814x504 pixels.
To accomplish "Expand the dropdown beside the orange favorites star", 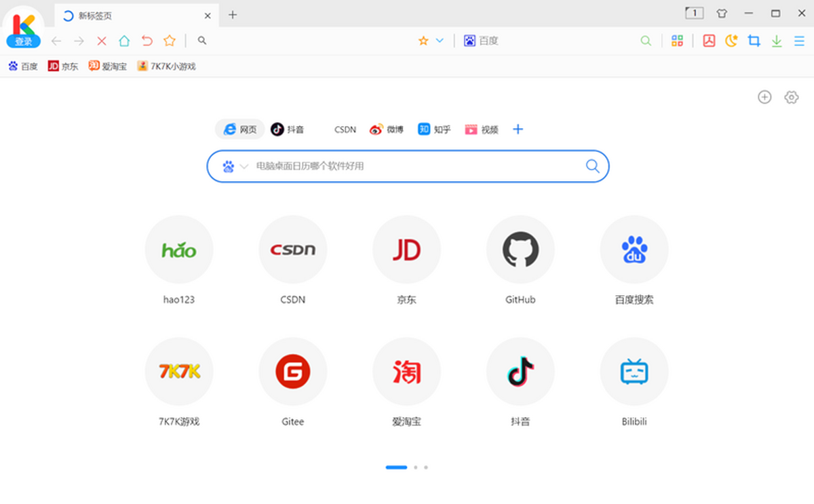I will (x=440, y=41).
